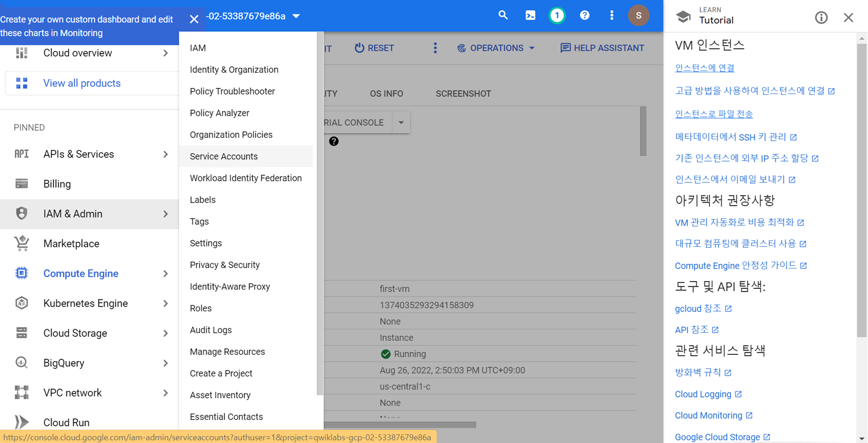
Task: Click View all products link
Action: [81, 83]
